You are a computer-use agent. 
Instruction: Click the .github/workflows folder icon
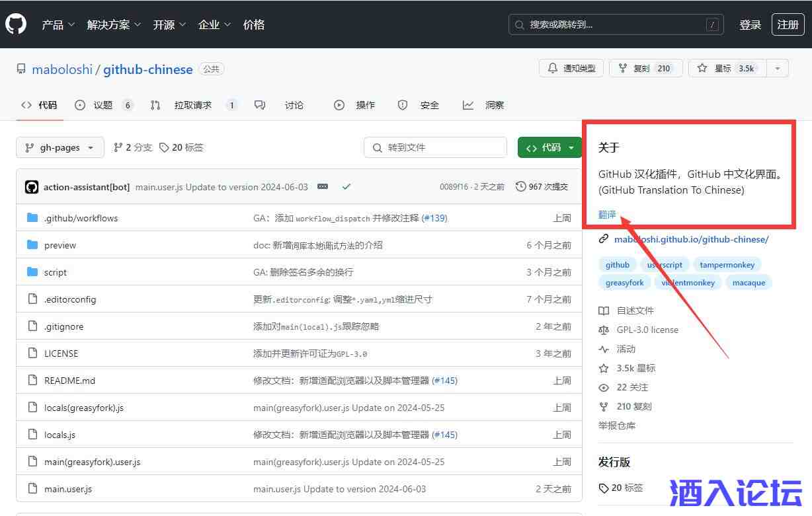coord(32,218)
